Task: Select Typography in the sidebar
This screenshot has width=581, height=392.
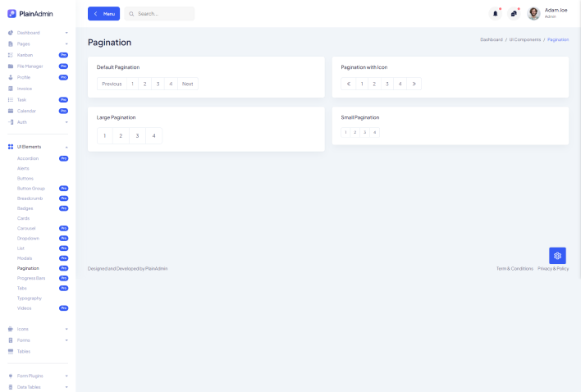Action: [30, 299]
